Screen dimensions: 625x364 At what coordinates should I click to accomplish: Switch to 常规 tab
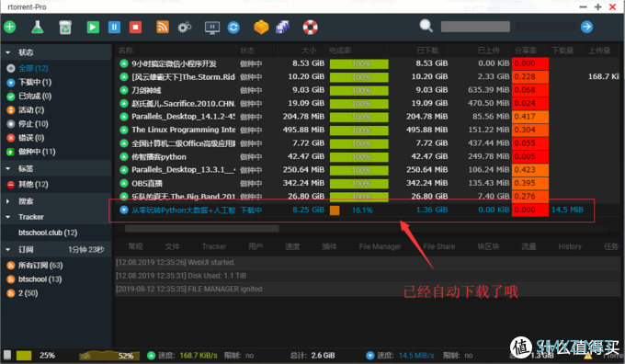135,246
